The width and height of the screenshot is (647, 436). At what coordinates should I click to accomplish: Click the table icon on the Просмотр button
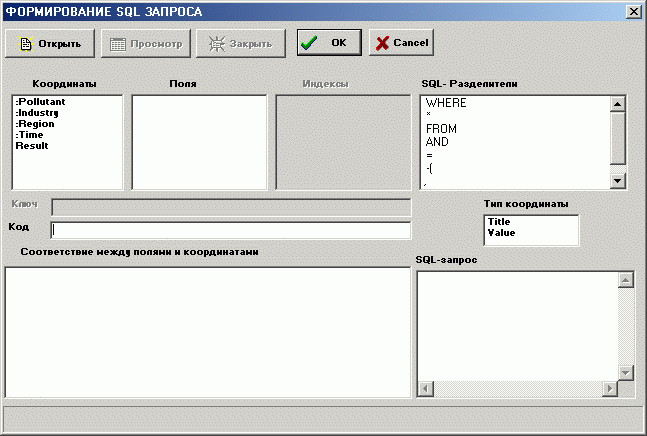(x=118, y=44)
